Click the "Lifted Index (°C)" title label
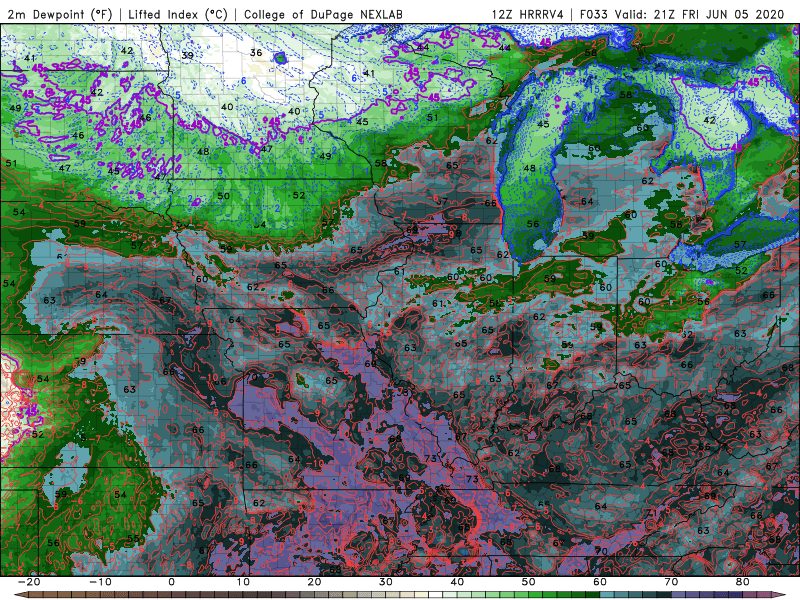Viewport: 800px width, 600px height. (178, 14)
